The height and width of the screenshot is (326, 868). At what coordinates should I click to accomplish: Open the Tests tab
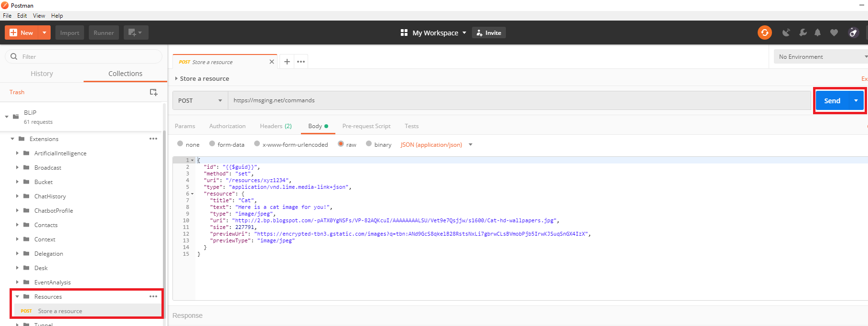pyautogui.click(x=411, y=126)
